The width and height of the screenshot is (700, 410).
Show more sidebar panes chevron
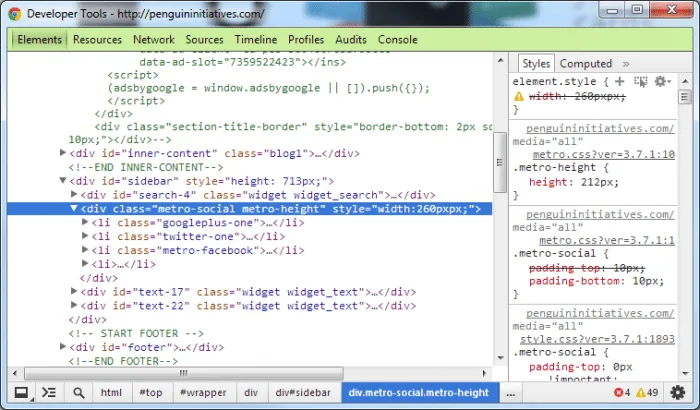(x=626, y=64)
